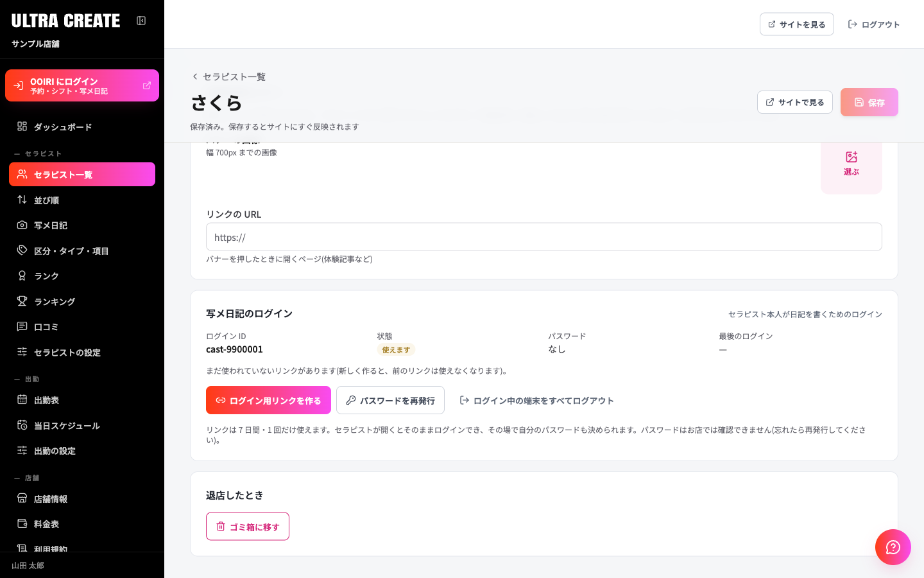Open the help chat bubble icon
924x578 pixels.
(893, 547)
